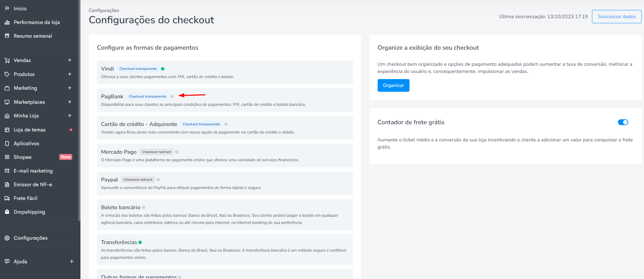This screenshot has width=644, height=279.
Task: Click the Vendas cart icon
Action: tap(7, 60)
